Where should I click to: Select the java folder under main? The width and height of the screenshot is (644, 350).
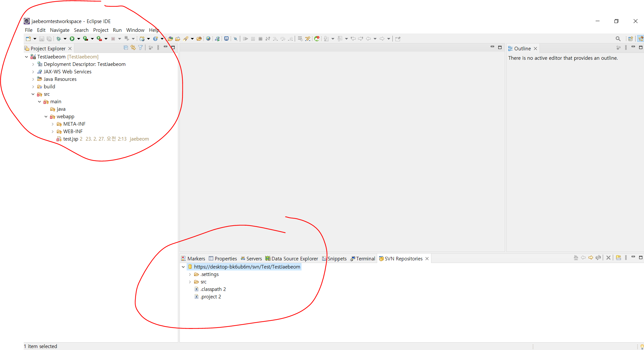point(58,109)
